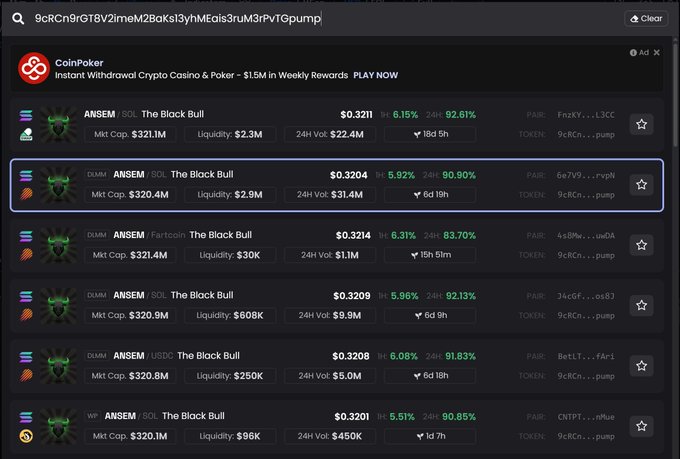Click the PLAY NOW link
The width and height of the screenshot is (680, 459).
coord(375,75)
